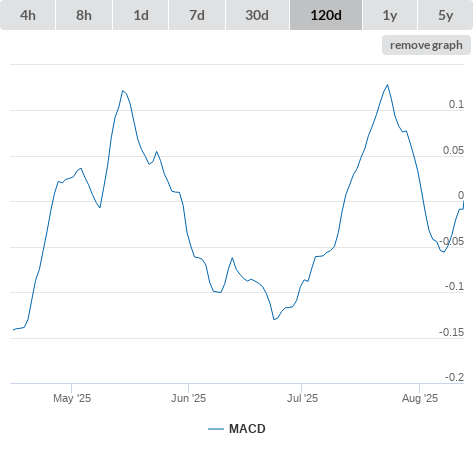474x455 pixels.
Task: Click the May '25 axis label
Action: (x=72, y=398)
